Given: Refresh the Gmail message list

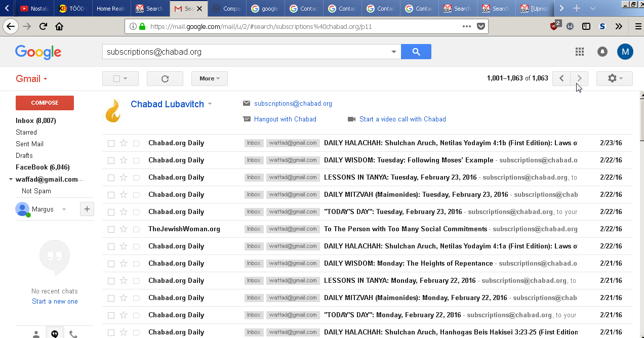Looking at the screenshot, I should tap(165, 78).
